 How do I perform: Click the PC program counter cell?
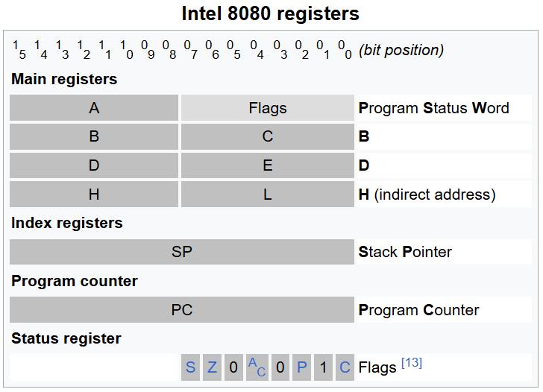coord(181,310)
